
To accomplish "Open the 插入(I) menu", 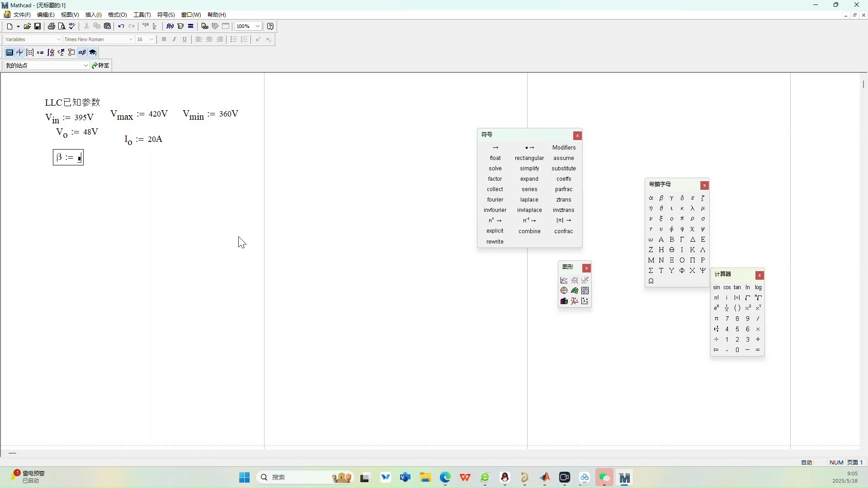I will coord(92,14).
